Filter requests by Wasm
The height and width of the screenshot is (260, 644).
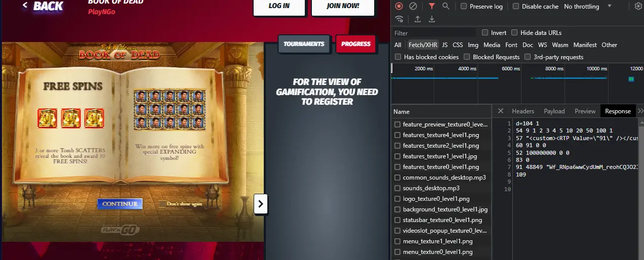coord(560,45)
